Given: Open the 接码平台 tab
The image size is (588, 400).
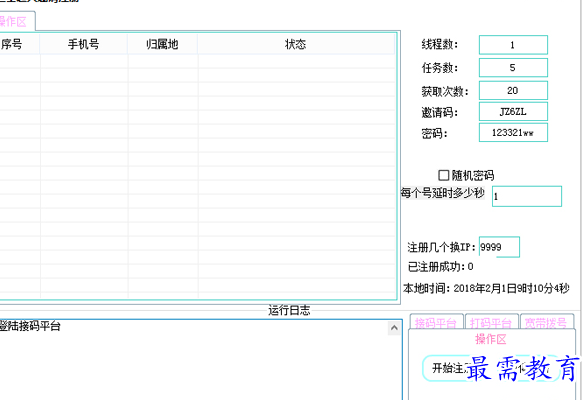Looking at the screenshot, I should pyautogui.click(x=436, y=322).
